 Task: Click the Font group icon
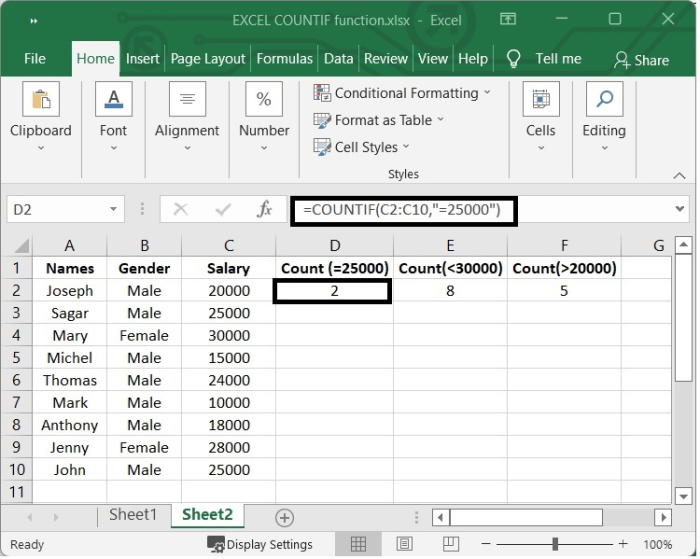tap(113, 100)
